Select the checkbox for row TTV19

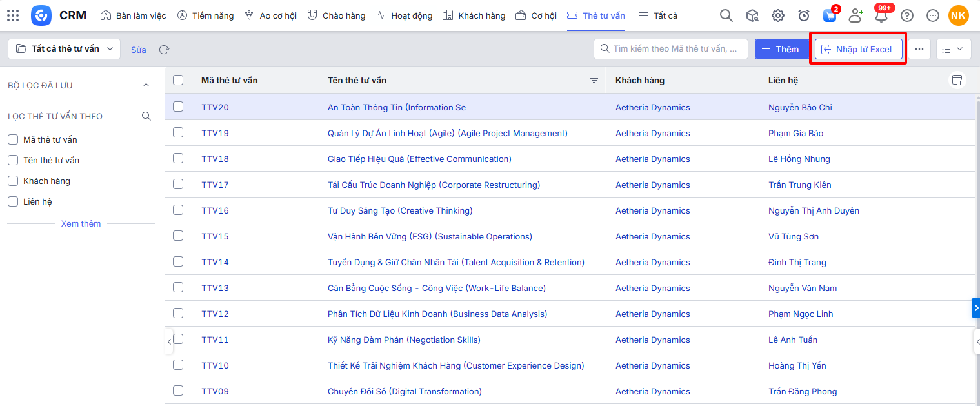pyautogui.click(x=178, y=132)
